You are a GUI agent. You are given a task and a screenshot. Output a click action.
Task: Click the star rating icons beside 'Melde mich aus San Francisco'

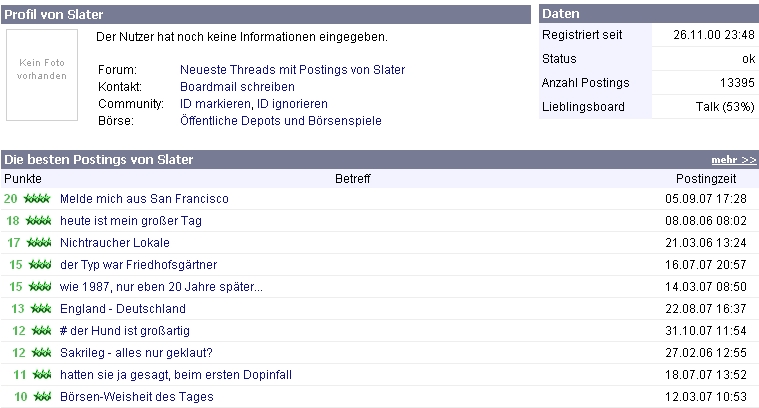[38, 199]
